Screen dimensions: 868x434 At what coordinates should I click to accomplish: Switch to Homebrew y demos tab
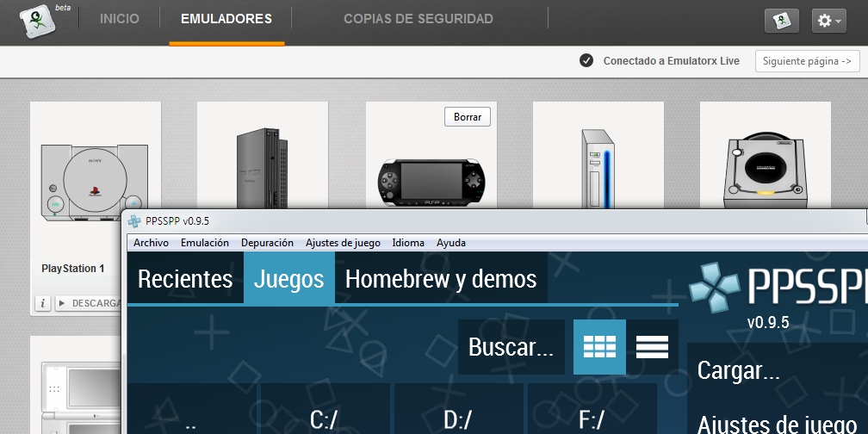click(x=441, y=278)
